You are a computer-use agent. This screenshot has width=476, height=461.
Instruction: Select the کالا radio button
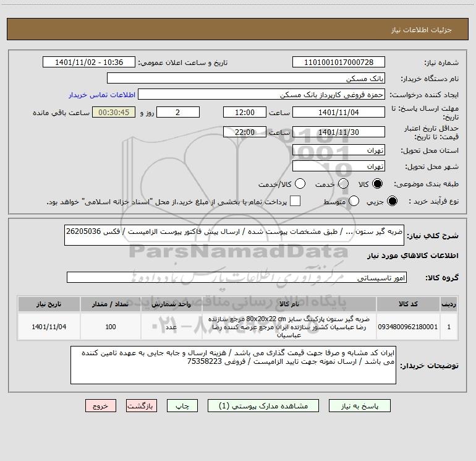[377, 184]
